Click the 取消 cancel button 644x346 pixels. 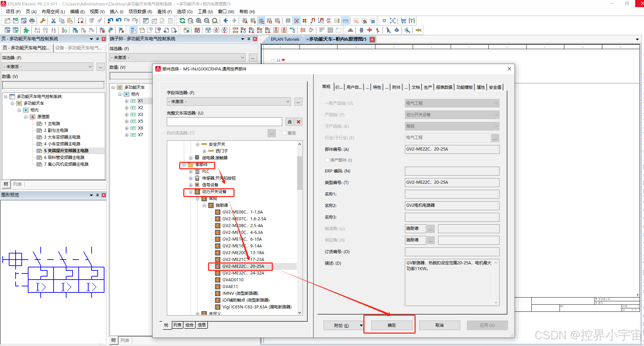[x=440, y=325]
